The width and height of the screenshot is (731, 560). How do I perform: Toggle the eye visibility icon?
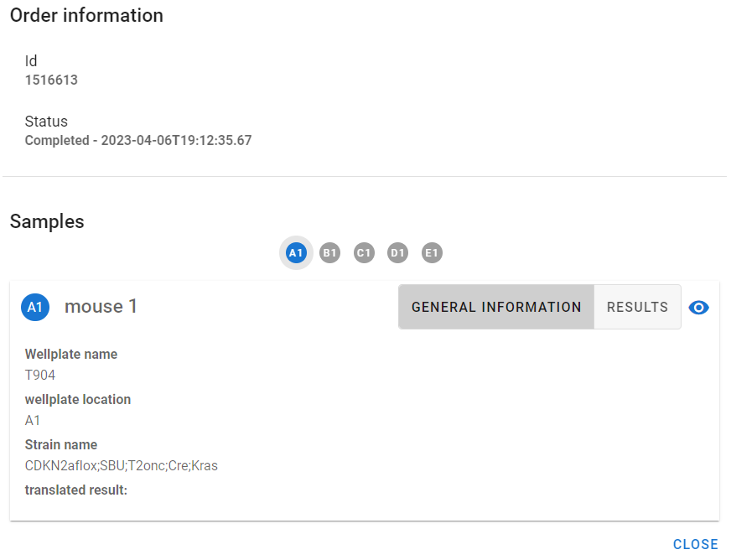coord(698,308)
